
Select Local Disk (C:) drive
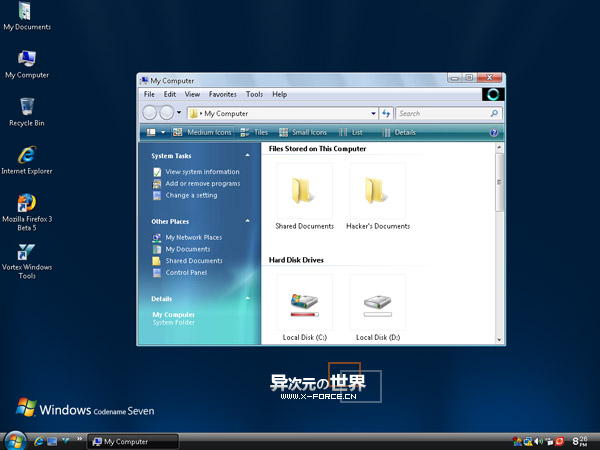click(305, 308)
